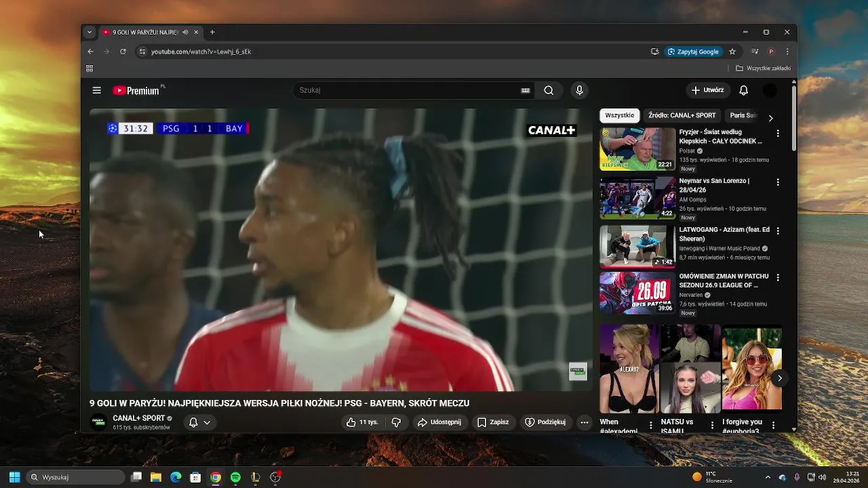Click Utwórz create button
868x488 pixels.
pyautogui.click(x=707, y=90)
